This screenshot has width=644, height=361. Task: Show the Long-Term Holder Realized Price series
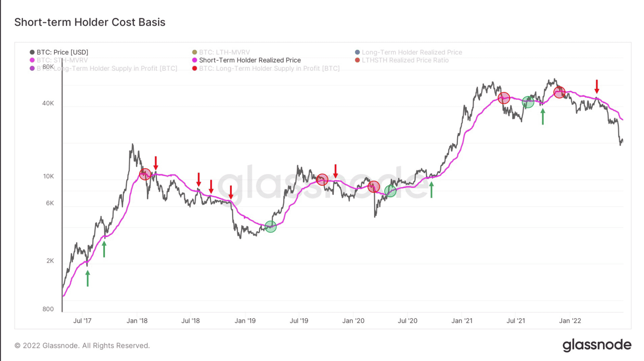(x=412, y=52)
